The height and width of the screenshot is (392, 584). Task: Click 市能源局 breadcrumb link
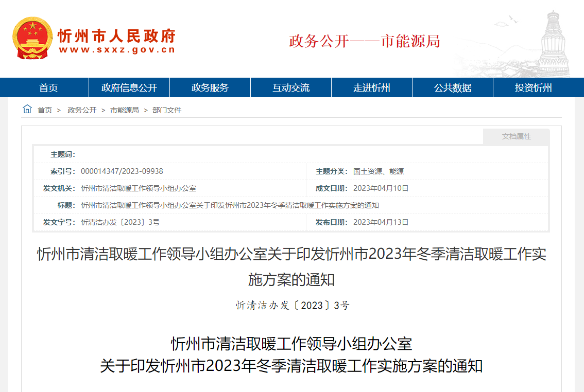pos(125,110)
